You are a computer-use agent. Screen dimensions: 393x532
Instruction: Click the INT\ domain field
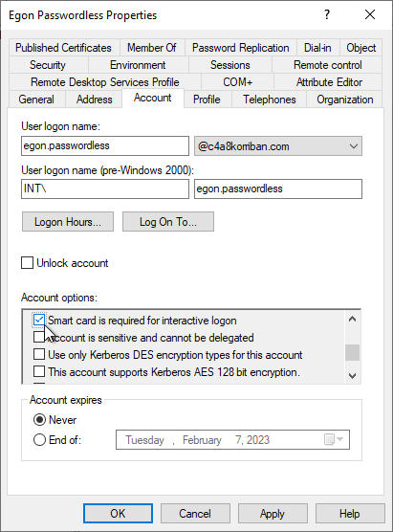point(105,189)
